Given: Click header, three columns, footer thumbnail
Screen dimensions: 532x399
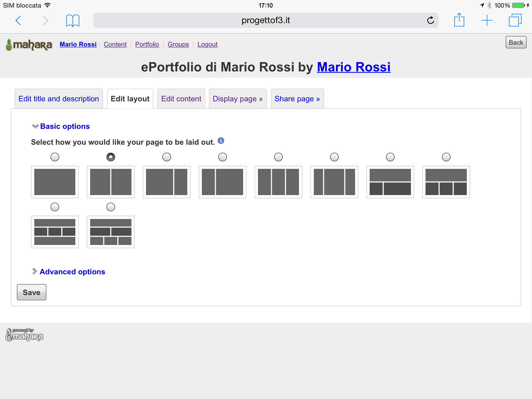Looking at the screenshot, I should coord(55,232).
